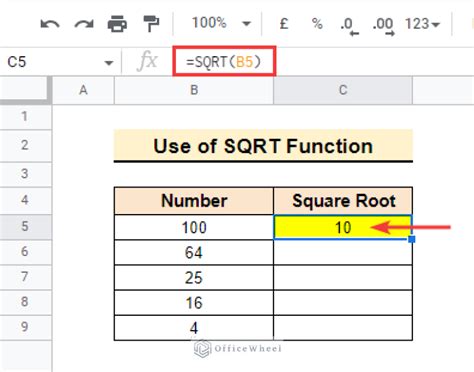Select row 5 header
Viewport: 474px width, 372px height.
coord(26,227)
